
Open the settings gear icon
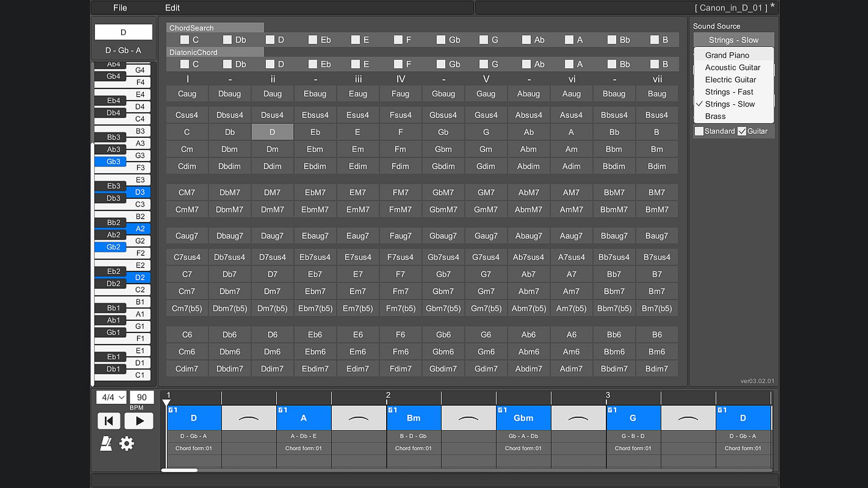point(127,444)
